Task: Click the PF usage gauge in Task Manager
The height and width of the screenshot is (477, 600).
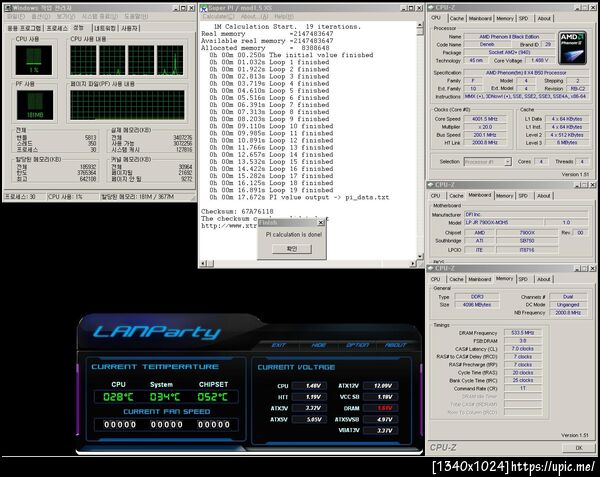Action: click(x=35, y=105)
